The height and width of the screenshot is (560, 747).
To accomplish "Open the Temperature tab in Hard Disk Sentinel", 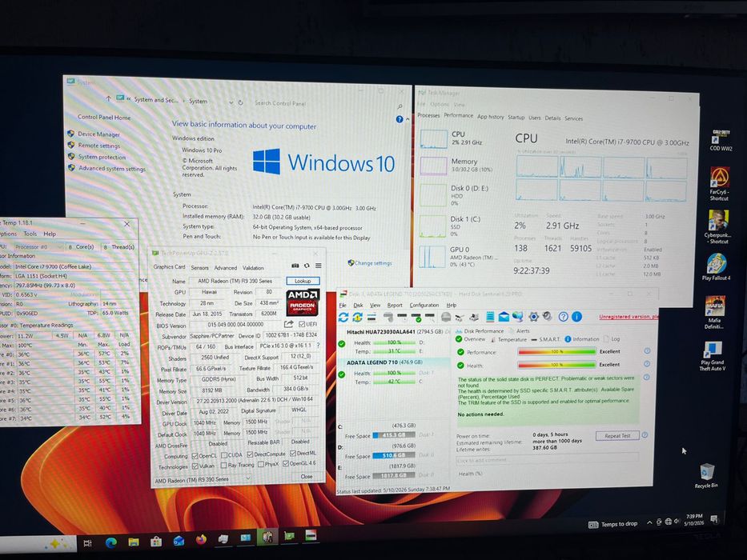I will coord(508,339).
